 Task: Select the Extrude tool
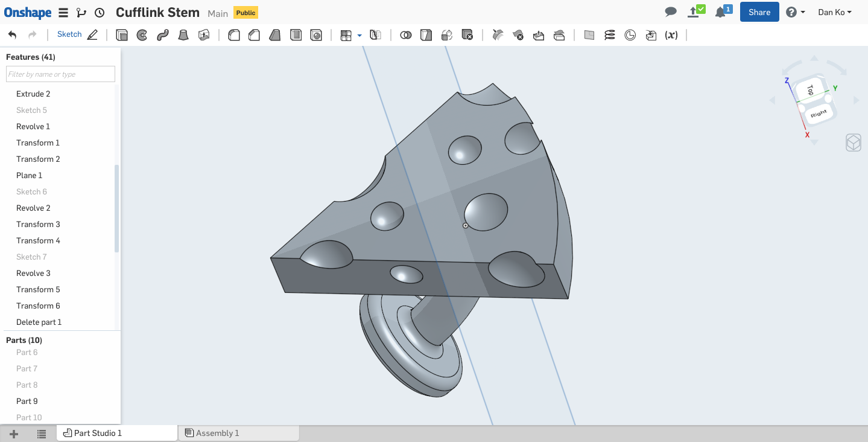tap(122, 35)
